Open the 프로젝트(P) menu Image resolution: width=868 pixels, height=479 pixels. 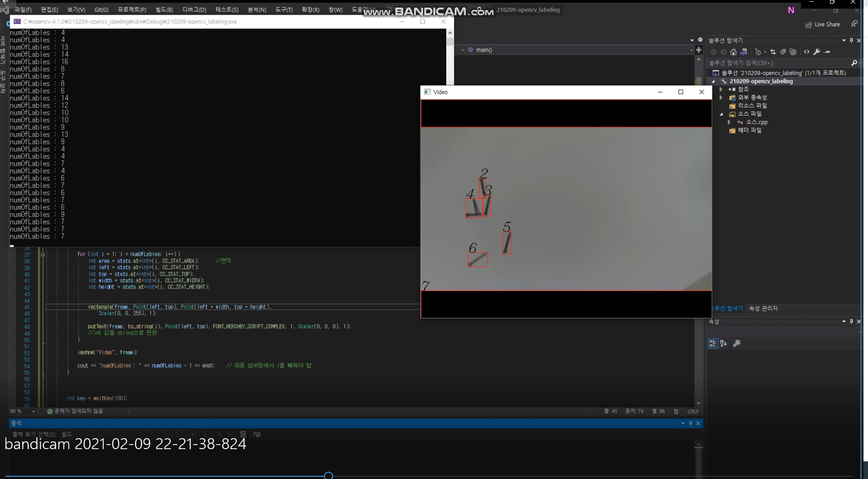pos(132,10)
